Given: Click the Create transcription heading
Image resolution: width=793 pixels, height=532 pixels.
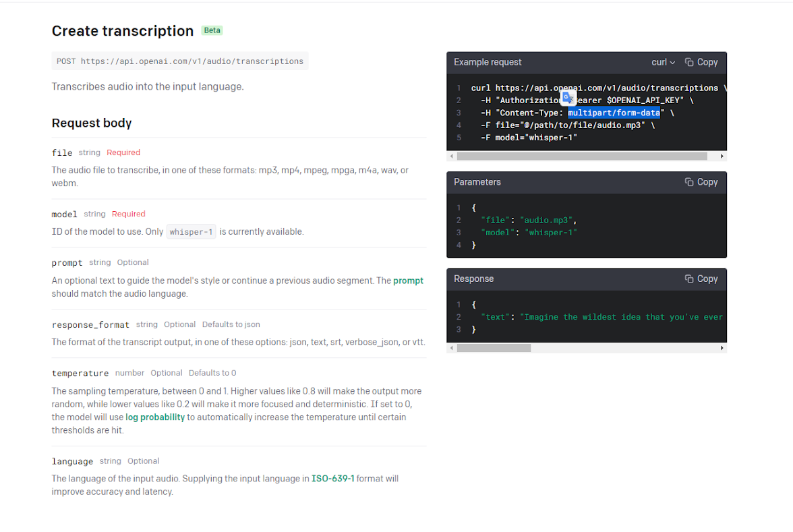Looking at the screenshot, I should (123, 31).
